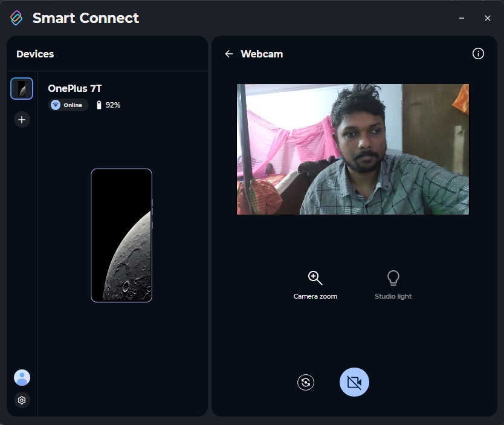The image size is (504, 425).
Task: Click the Smart Connect logo icon
Action: pos(17,18)
